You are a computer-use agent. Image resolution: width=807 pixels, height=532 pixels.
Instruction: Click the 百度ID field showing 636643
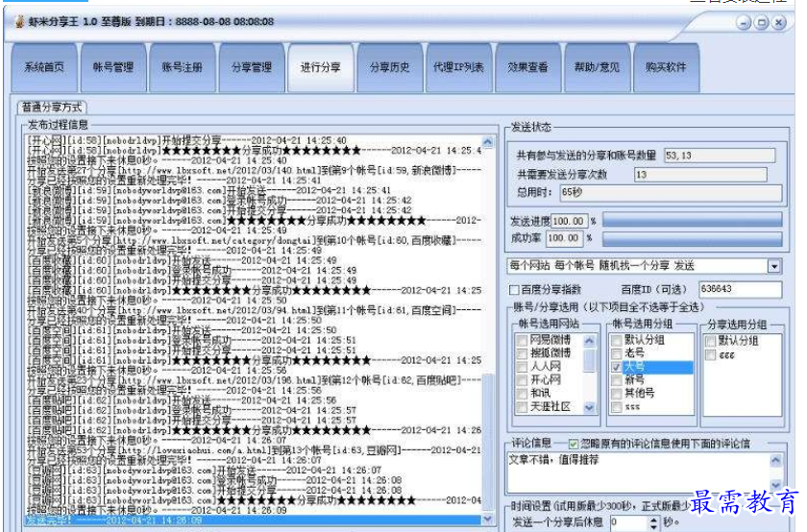740,289
